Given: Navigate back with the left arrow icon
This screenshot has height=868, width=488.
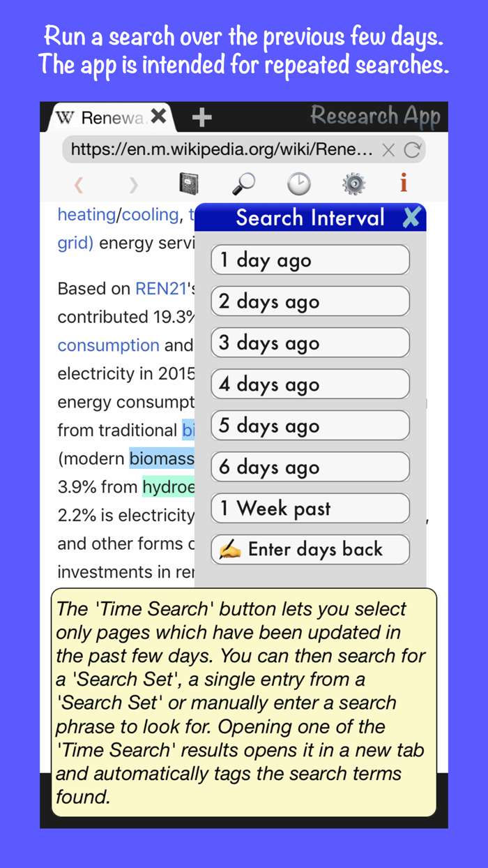Looking at the screenshot, I should click(78, 184).
